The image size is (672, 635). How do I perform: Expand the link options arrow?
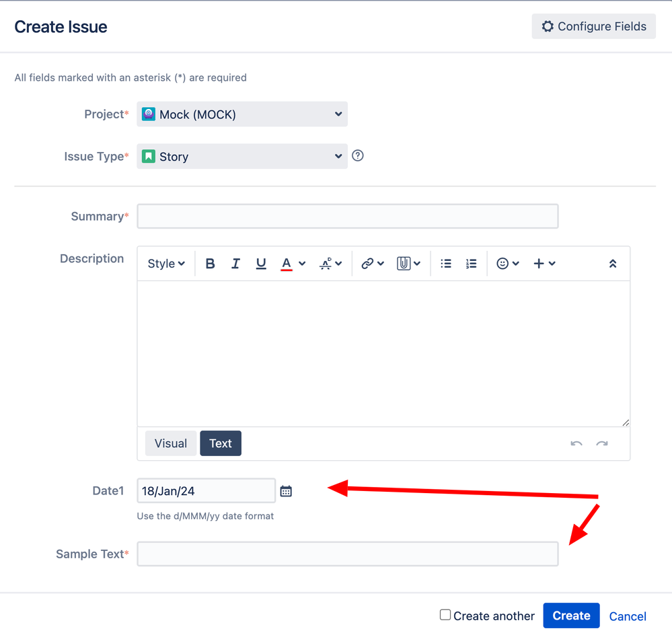click(x=381, y=264)
